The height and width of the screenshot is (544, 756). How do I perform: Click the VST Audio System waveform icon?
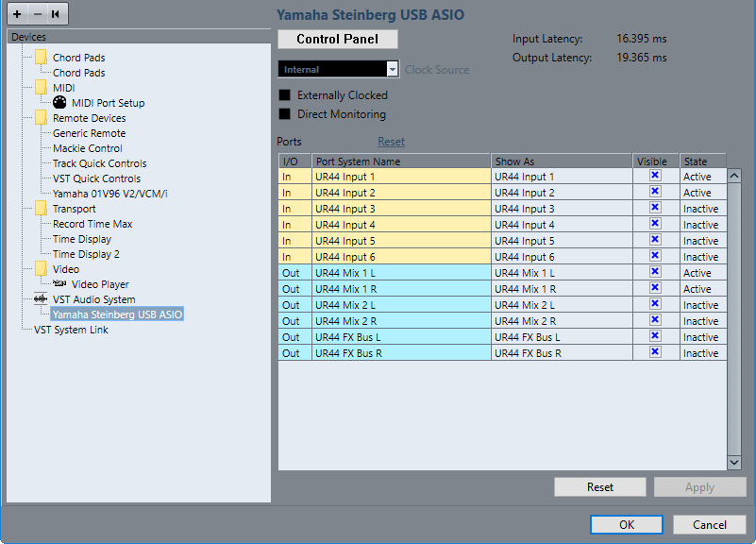point(41,299)
